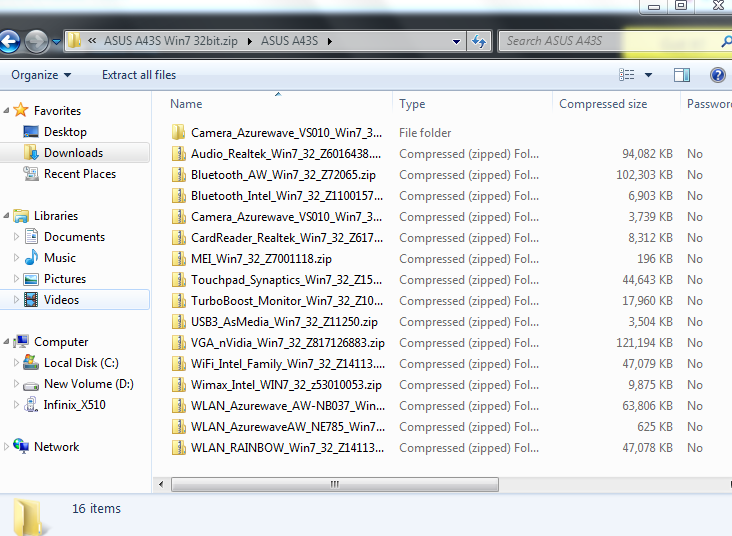Viewport: 732px width, 536px height.
Task: Select WLAN_RAINBOW_Win7_32 zip icon
Action: coord(178,448)
